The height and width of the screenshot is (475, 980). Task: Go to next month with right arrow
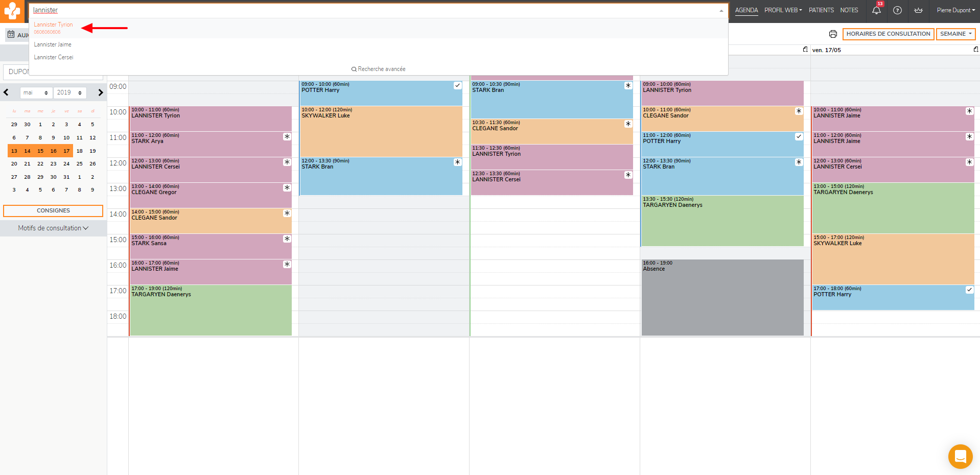101,92
